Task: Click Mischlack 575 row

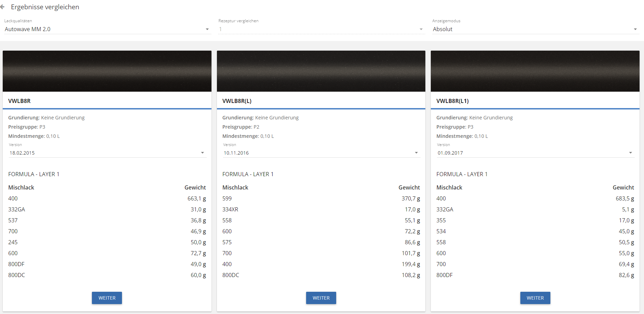Action: pyautogui.click(x=321, y=242)
